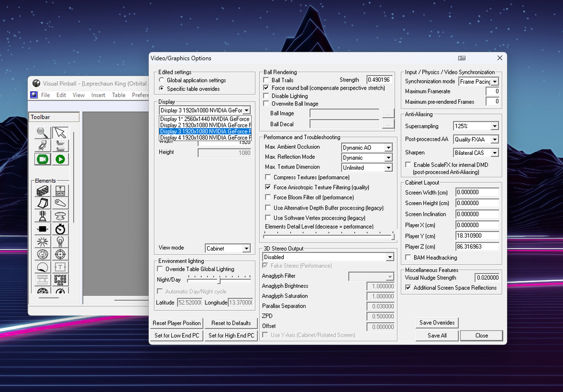563x392 pixels.
Task: Pick the Spinner element
Action: 42,229
